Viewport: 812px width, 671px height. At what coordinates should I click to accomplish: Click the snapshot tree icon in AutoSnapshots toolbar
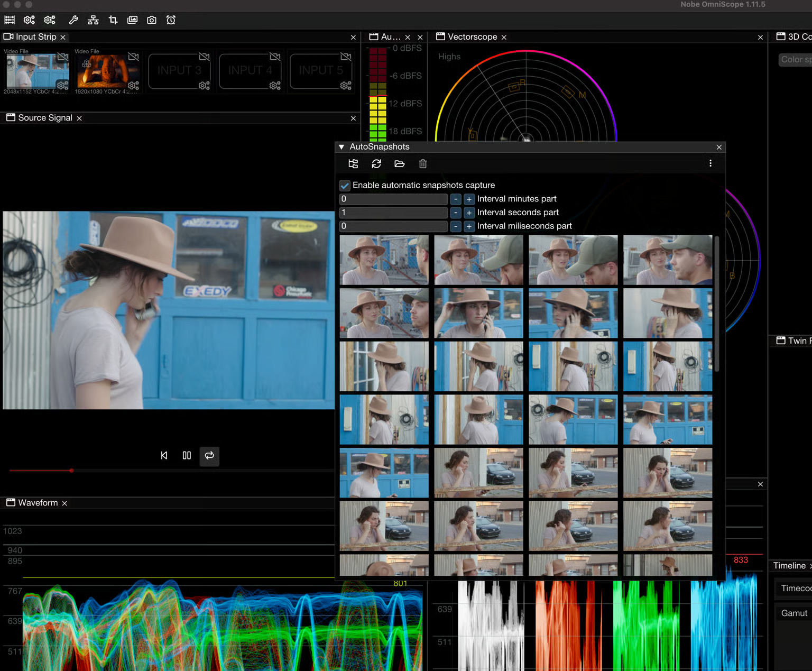point(353,164)
